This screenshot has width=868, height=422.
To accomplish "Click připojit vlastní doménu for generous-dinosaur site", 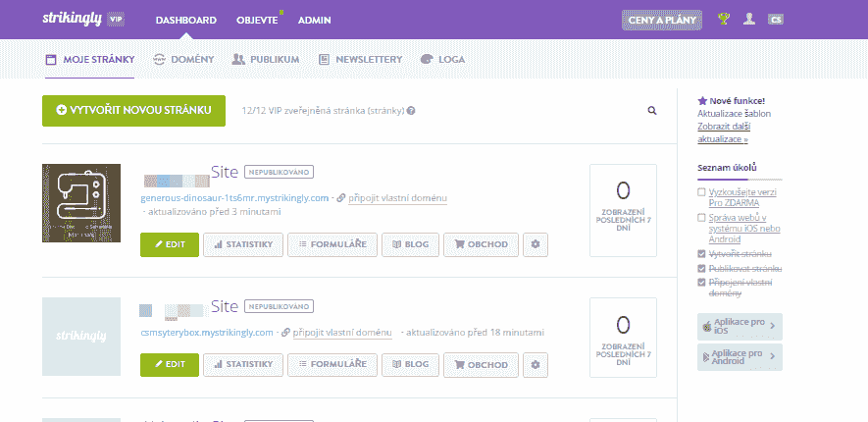I will pos(397,198).
